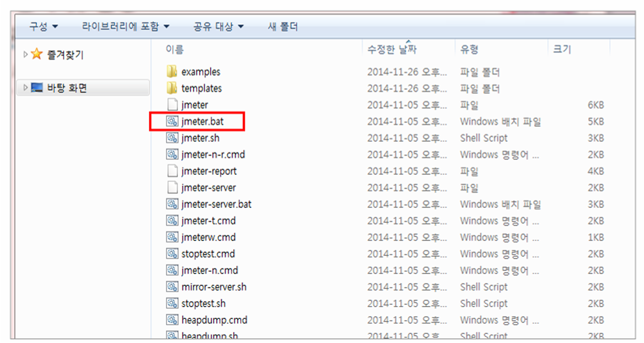Image resolution: width=644 pixels, height=343 pixels.
Task: Click the file name heapdump.cmd
Action: [x=214, y=320]
